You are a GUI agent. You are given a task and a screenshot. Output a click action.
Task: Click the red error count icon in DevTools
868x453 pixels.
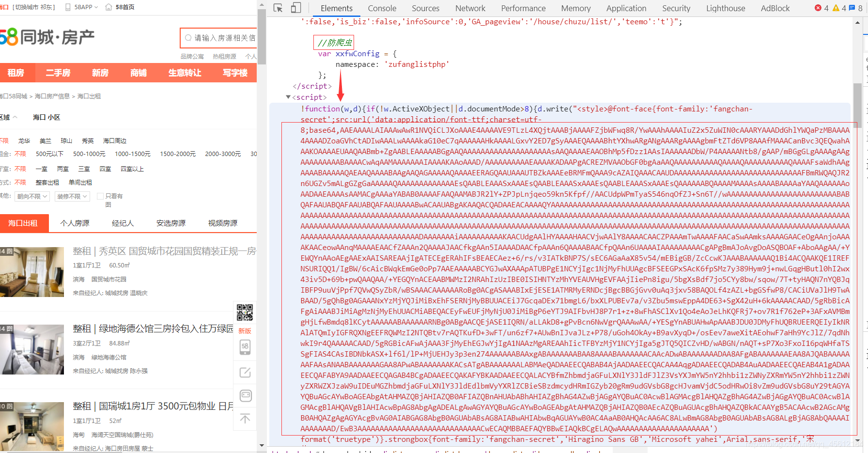[818, 8]
